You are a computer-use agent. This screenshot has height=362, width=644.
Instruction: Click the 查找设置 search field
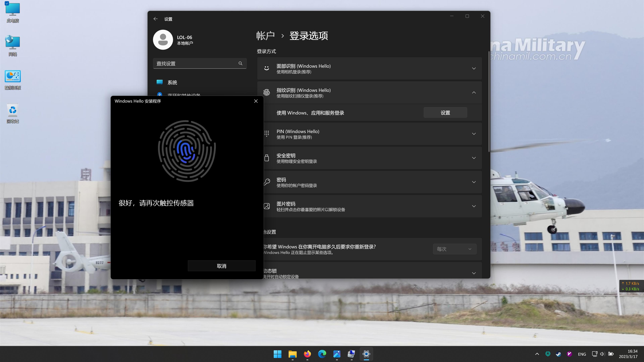click(x=195, y=64)
